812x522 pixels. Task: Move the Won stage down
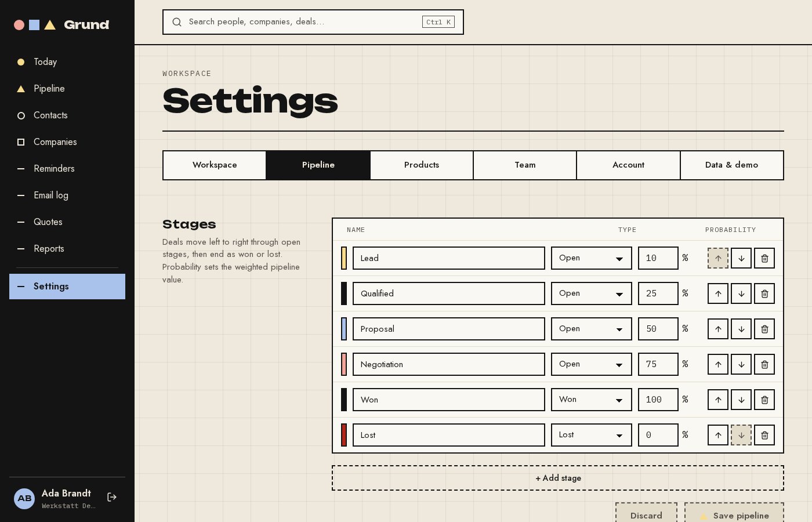(x=741, y=400)
